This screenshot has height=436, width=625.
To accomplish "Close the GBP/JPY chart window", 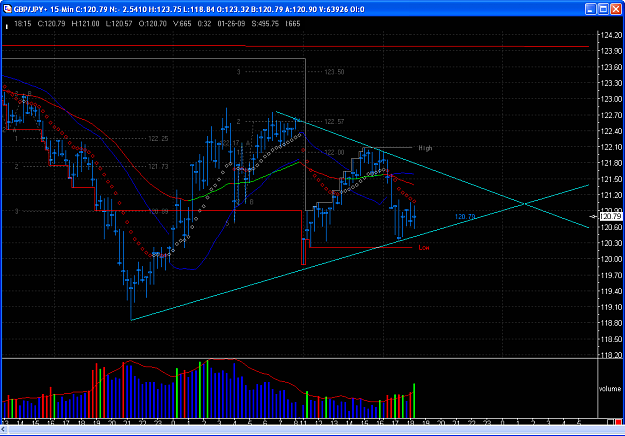I will point(616,9).
